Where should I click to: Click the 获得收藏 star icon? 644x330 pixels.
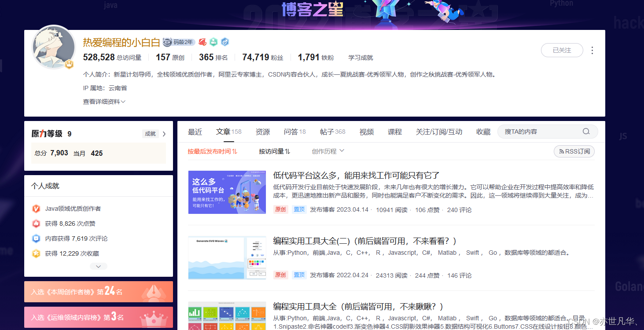pos(36,253)
